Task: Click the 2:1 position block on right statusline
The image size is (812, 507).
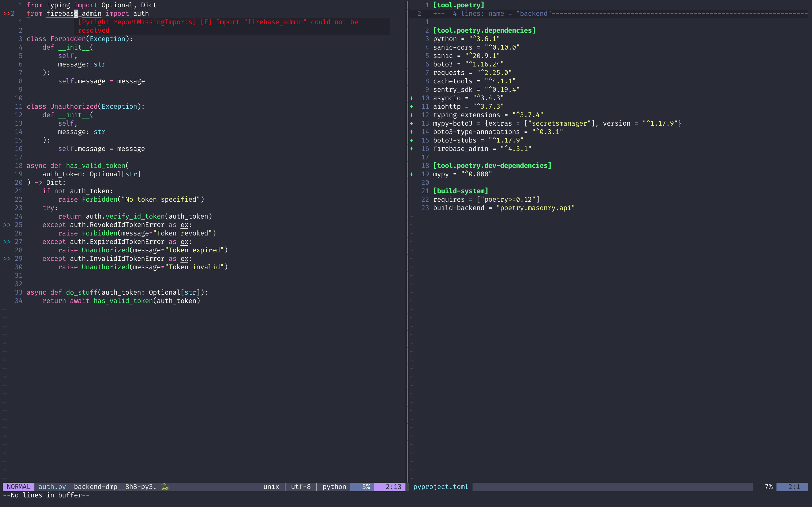Action: click(794, 486)
